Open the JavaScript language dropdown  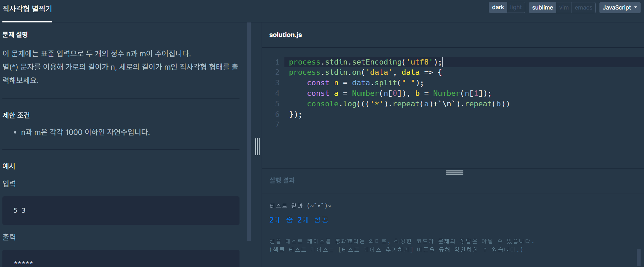(x=620, y=7)
